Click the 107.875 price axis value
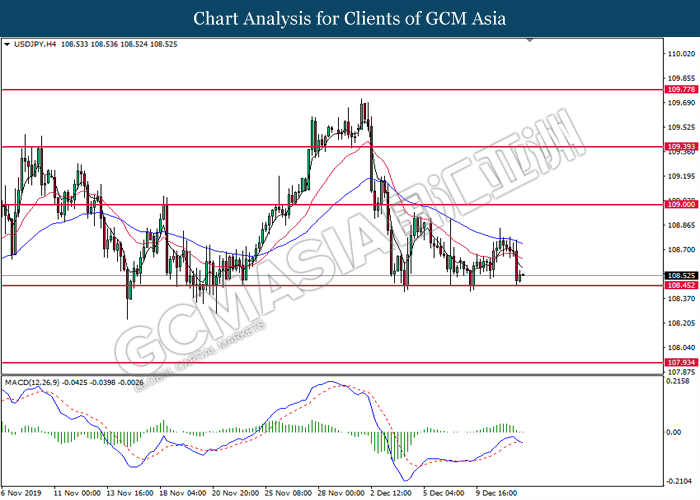 point(682,372)
